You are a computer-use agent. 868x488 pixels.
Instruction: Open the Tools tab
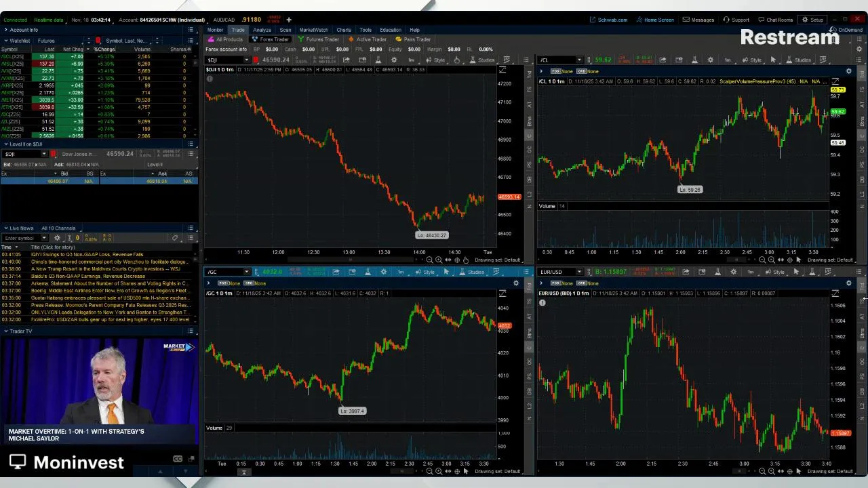coord(366,30)
